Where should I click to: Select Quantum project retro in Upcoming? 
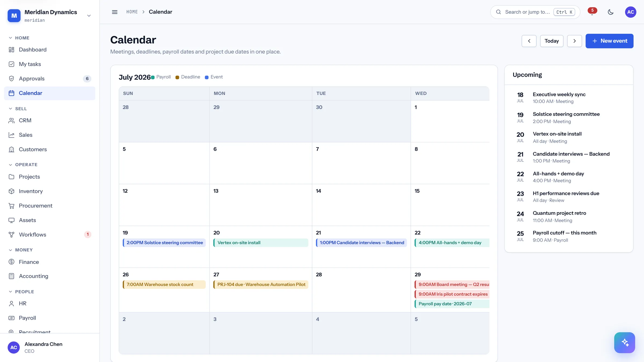(569, 216)
